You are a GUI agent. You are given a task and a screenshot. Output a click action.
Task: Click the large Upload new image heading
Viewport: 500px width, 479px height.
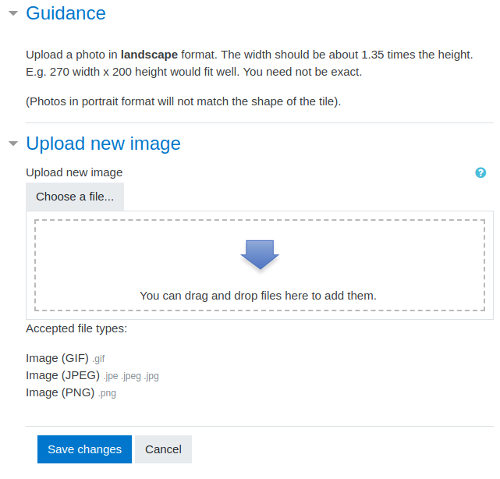pos(103,144)
